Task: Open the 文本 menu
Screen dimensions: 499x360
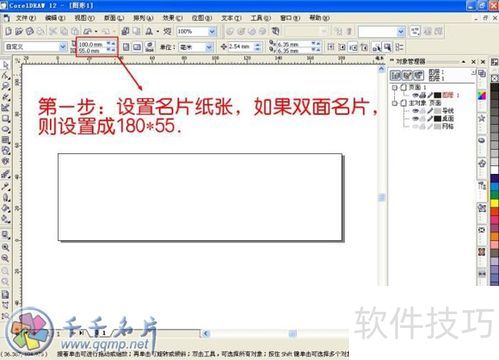Action: pyautogui.click(x=231, y=18)
